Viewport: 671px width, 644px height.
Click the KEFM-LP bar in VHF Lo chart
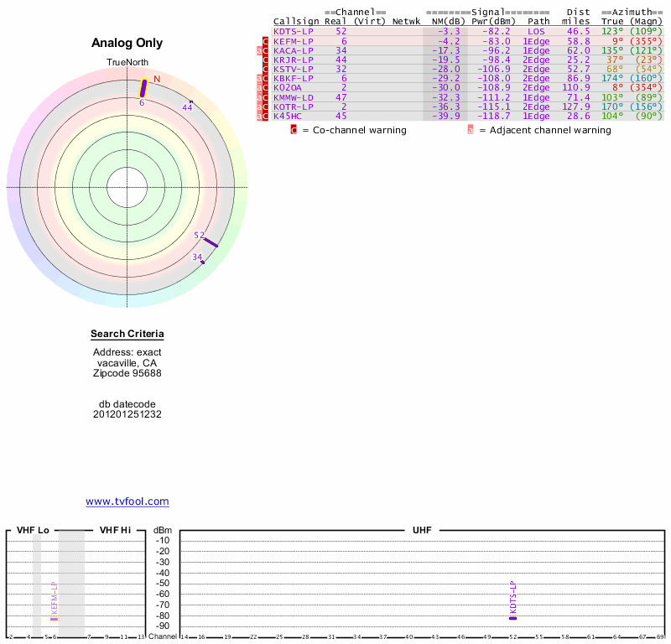(54, 619)
